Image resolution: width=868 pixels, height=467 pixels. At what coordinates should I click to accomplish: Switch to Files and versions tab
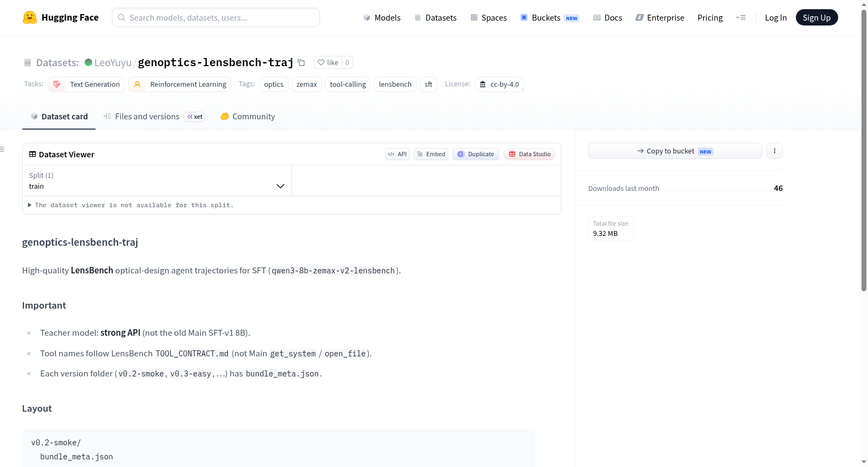click(154, 116)
